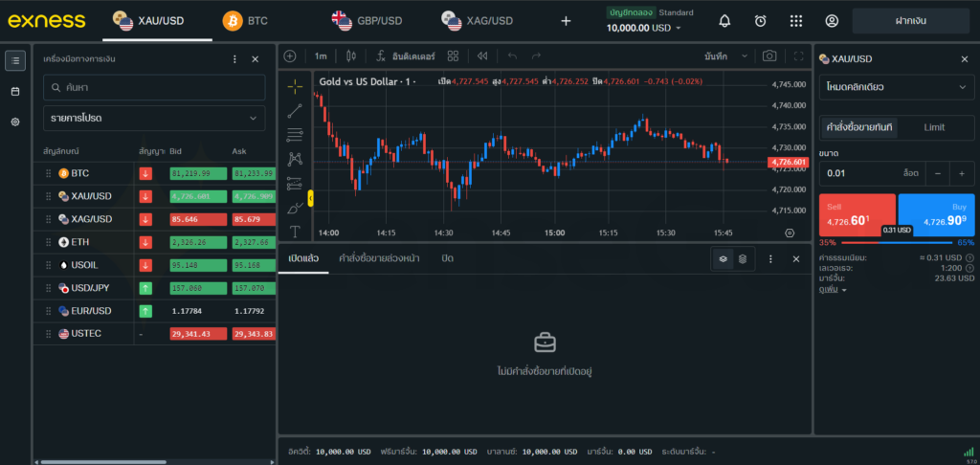
Task: Click the redo arrow on chart toolbar
Action: click(x=536, y=56)
